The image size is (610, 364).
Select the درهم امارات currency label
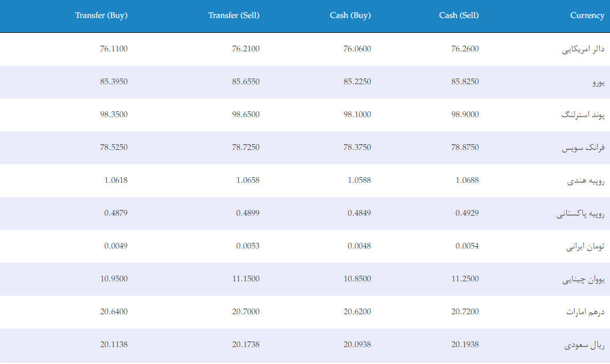pos(585,312)
